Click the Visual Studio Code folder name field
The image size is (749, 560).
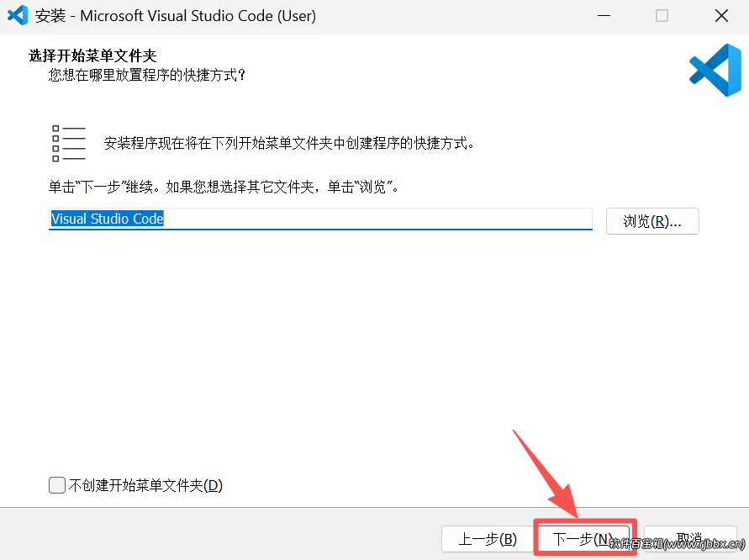click(320, 219)
